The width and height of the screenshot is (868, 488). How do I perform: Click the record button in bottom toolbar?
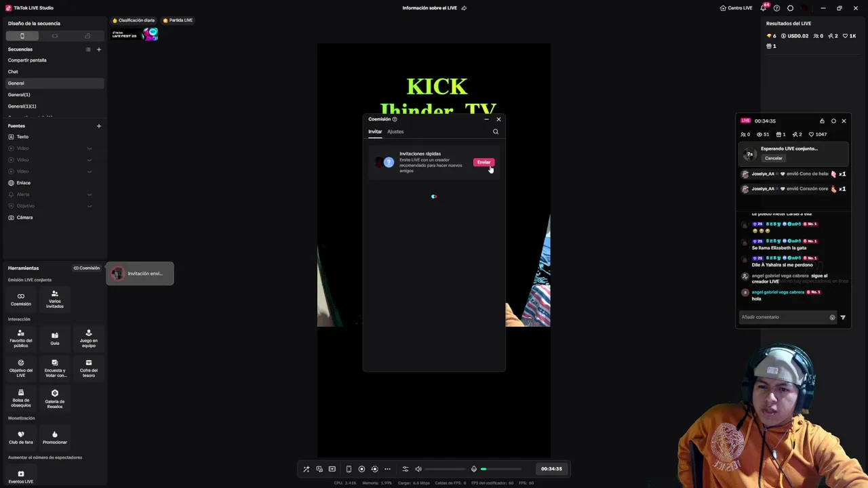[361, 469]
